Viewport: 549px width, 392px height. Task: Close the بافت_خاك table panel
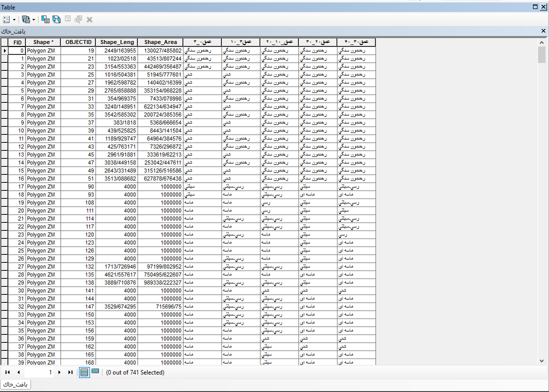(543, 31)
